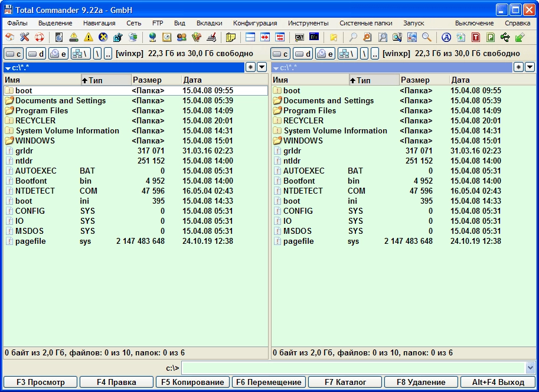This screenshot has width=539, height=392.
Task: Open network neighborhood in right drive bar
Action: click(x=348, y=54)
